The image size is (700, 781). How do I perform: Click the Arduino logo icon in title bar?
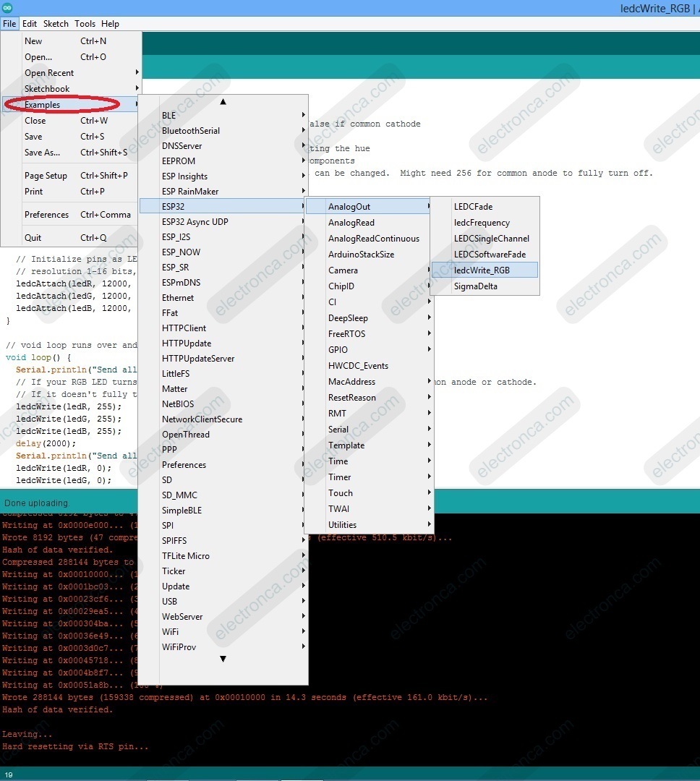8,8
